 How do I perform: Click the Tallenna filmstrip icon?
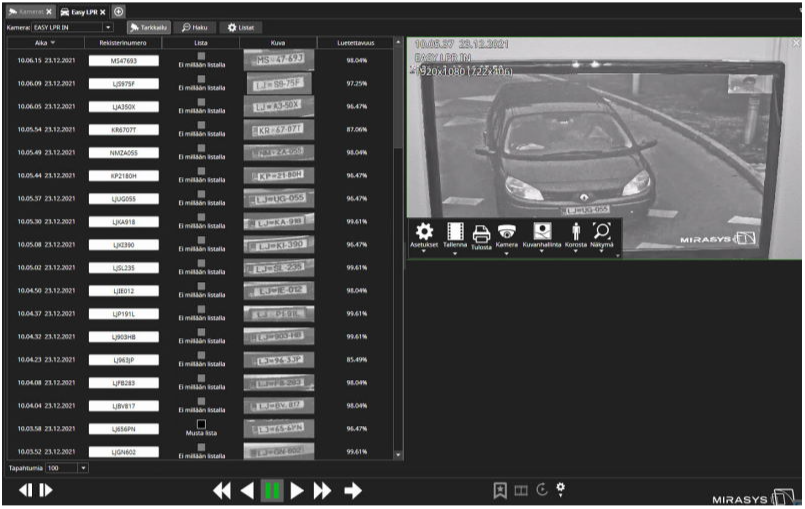[x=454, y=232]
